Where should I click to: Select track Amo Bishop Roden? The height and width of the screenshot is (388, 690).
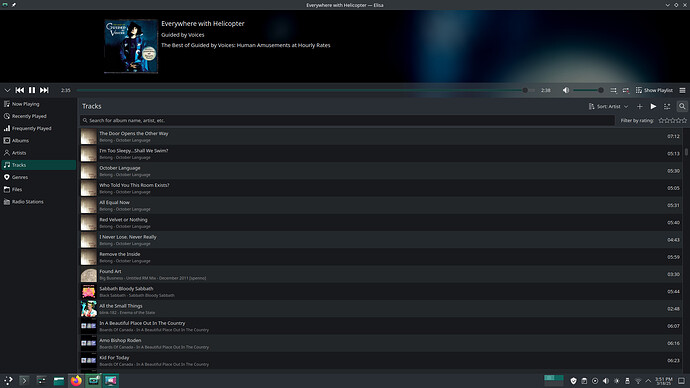381,343
